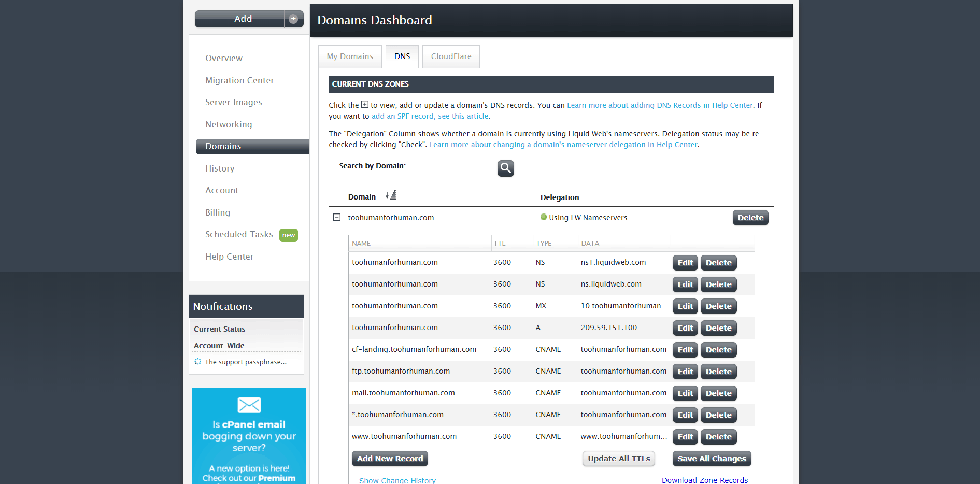The image size is (980, 484).
Task: Click the search magnifier icon button
Action: coord(505,168)
